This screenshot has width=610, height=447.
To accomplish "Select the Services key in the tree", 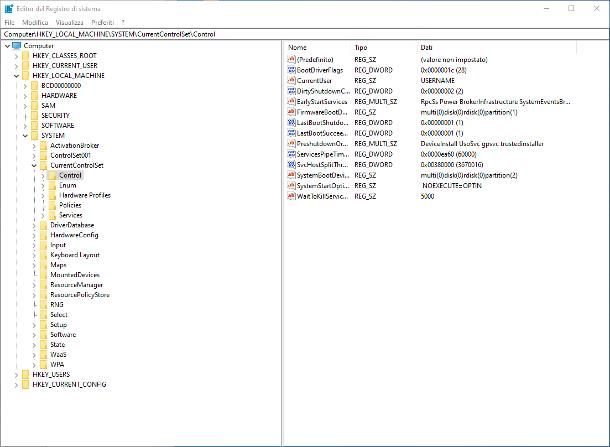I will click(70, 215).
